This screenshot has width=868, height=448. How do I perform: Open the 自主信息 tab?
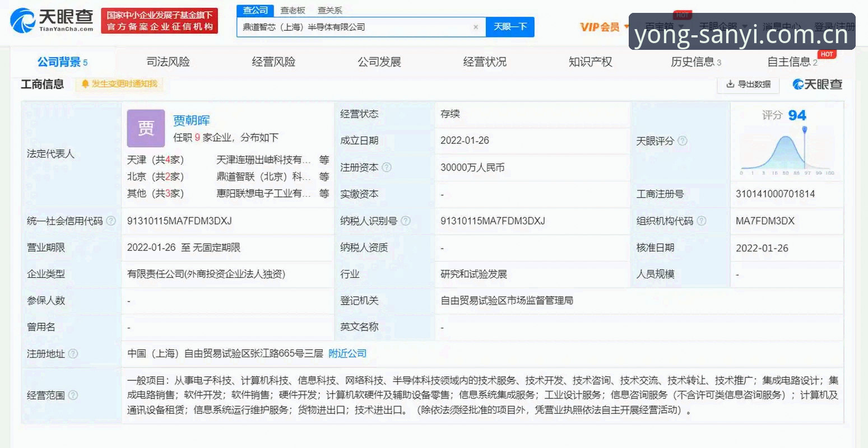pyautogui.click(x=792, y=62)
